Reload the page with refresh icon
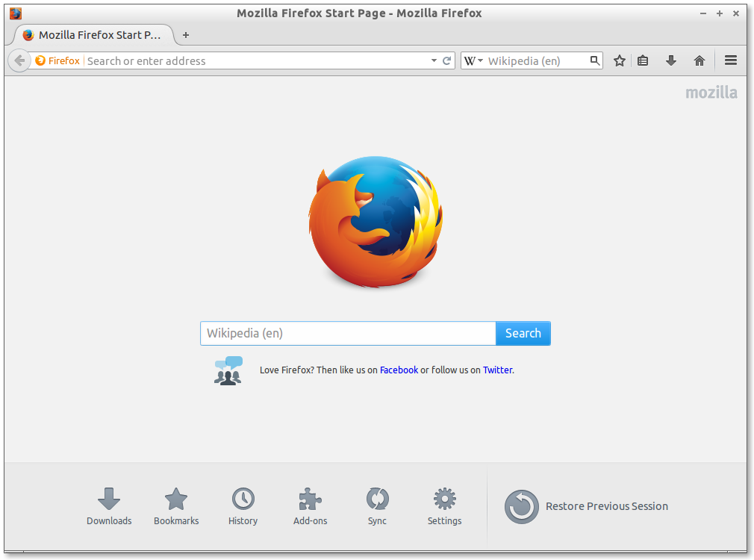The width and height of the screenshot is (754, 560). [x=446, y=60]
